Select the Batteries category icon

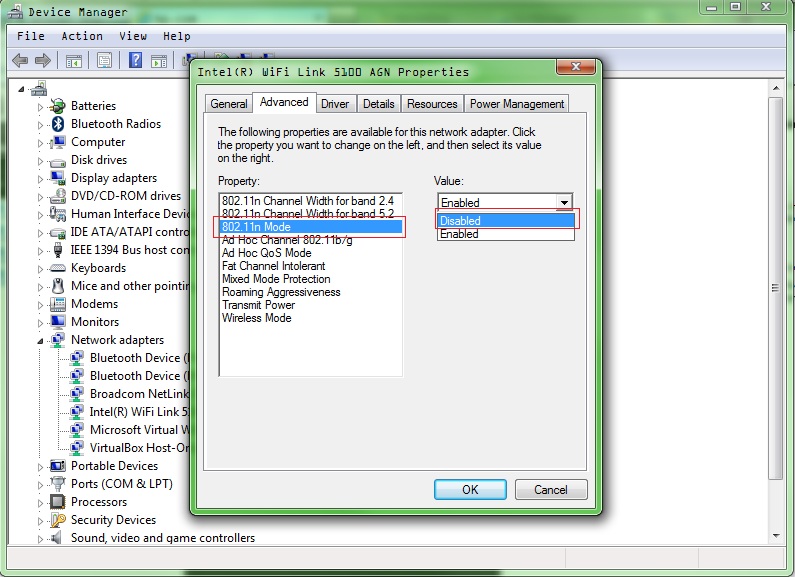(x=58, y=106)
